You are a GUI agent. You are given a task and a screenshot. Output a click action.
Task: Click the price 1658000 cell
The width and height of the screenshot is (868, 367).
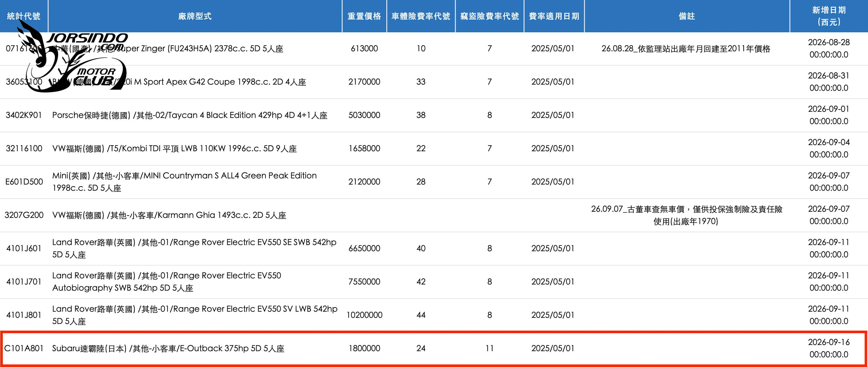coord(364,148)
